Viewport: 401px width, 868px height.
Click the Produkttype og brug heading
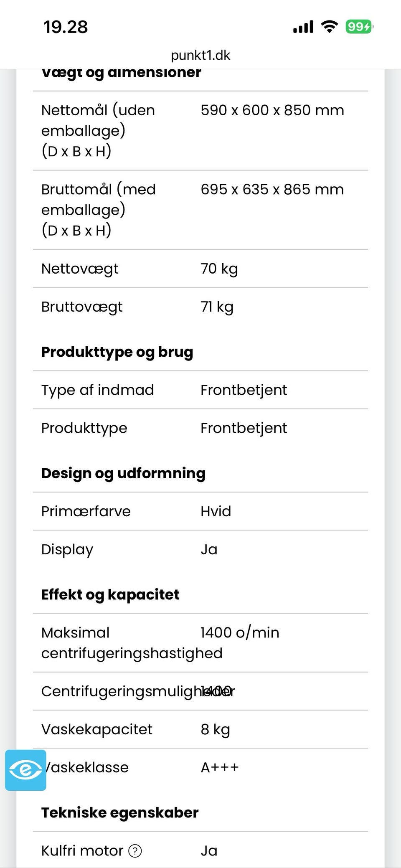tap(117, 352)
